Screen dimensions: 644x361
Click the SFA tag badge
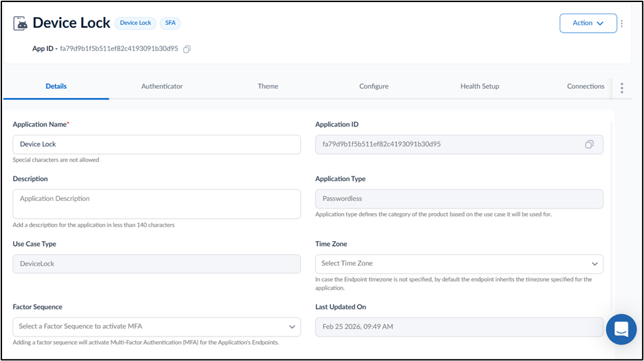point(170,23)
